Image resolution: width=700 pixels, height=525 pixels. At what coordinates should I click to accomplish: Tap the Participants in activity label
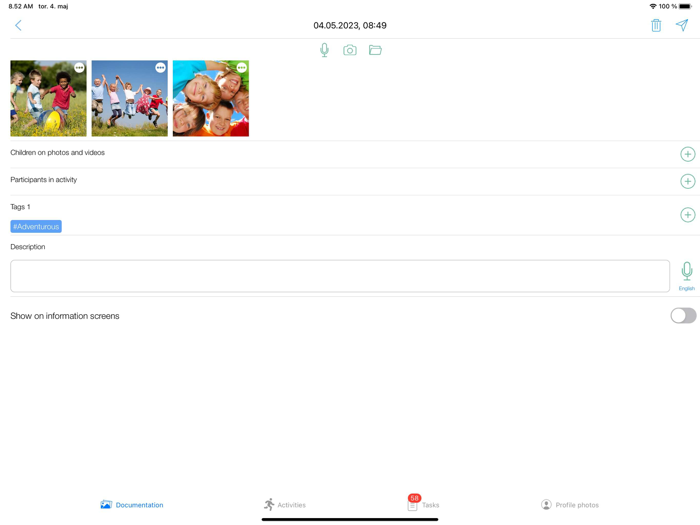(44, 180)
